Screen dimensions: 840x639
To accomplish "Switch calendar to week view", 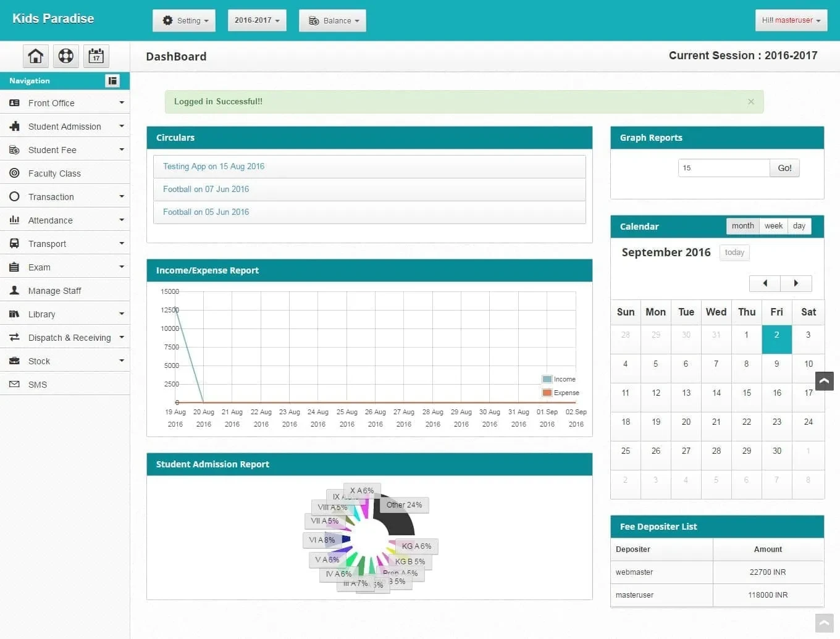I will pos(773,226).
